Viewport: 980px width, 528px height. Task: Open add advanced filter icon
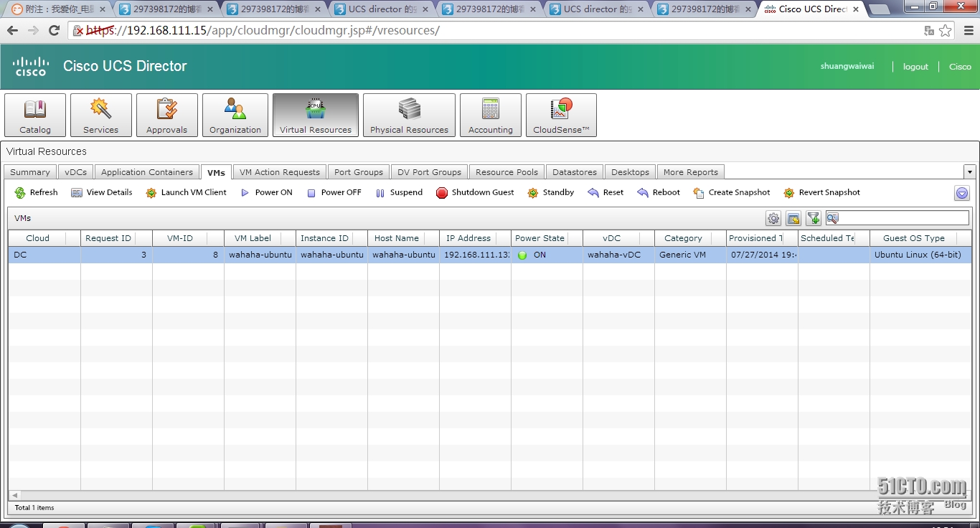click(x=814, y=219)
